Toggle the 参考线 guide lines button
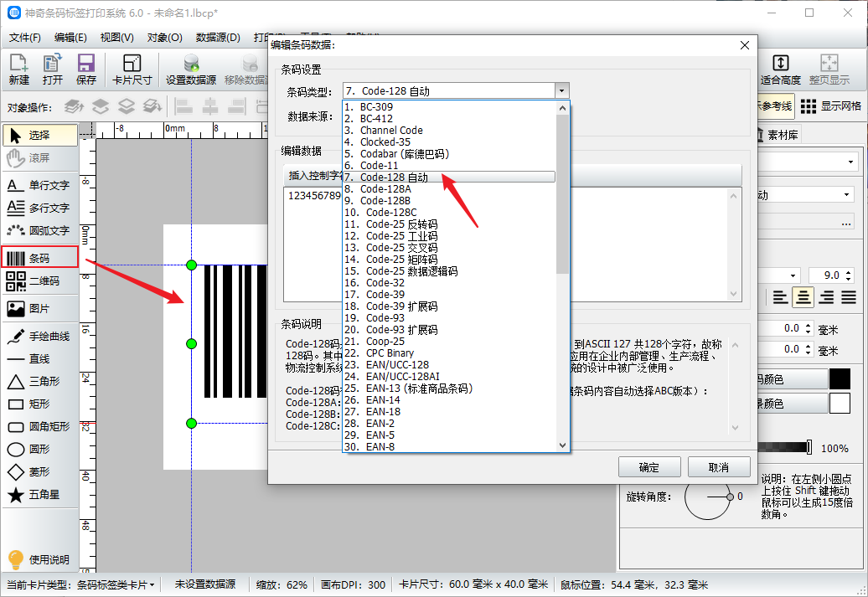 (x=776, y=106)
